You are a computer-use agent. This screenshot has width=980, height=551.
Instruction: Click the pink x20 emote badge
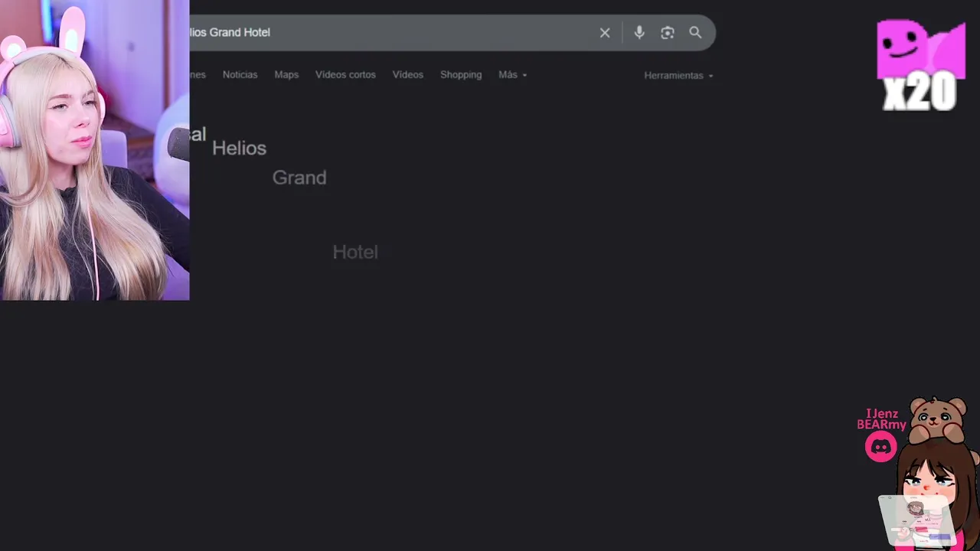click(921, 66)
